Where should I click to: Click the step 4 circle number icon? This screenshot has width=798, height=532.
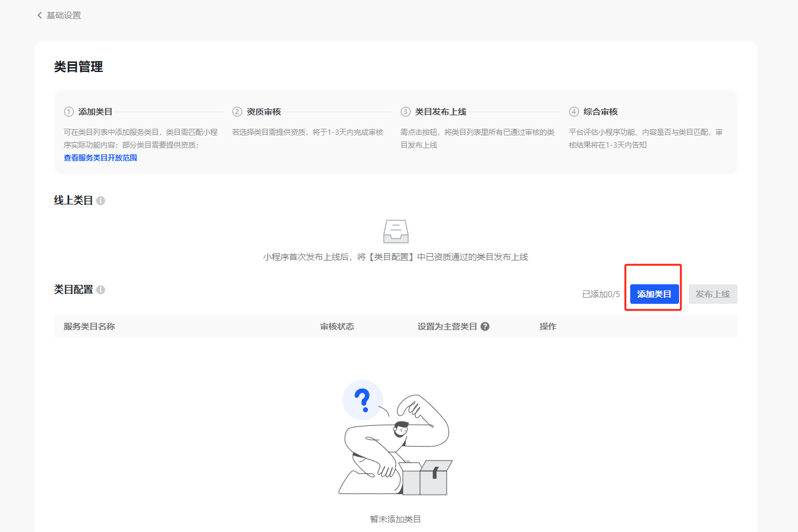(574, 112)
